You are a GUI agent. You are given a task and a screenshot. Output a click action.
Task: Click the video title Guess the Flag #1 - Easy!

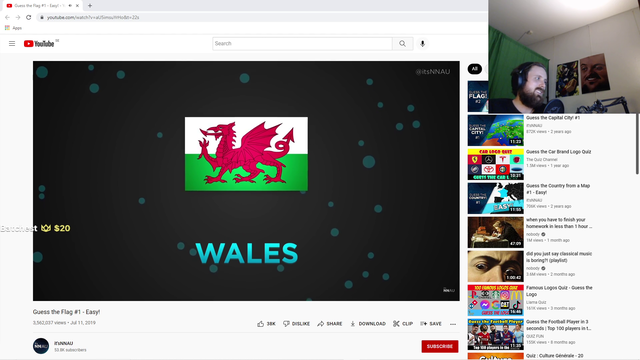67,312
